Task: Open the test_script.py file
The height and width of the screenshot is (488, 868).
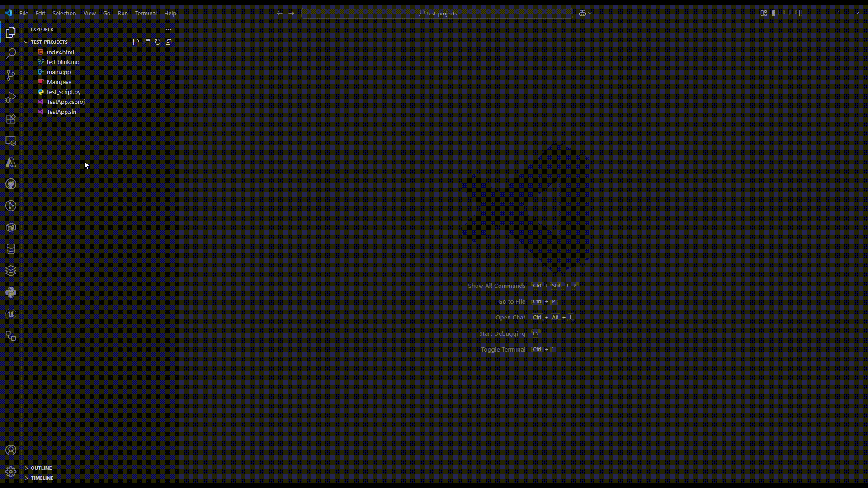Action: coord(64,92)
